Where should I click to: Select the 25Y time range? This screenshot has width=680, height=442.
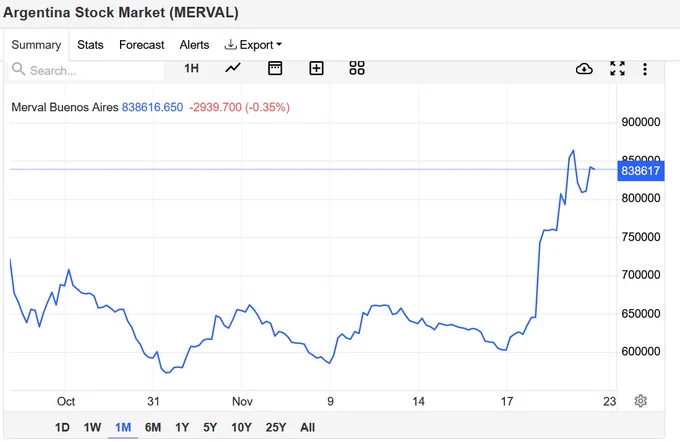pos(275,427)
